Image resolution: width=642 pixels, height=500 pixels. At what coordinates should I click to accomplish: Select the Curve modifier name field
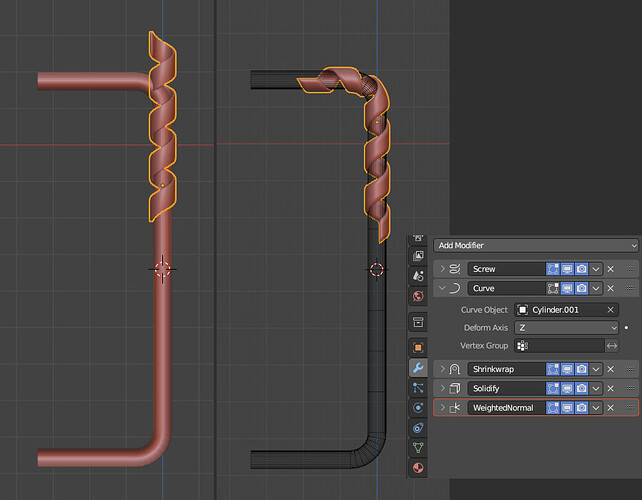tap(506, 288)
